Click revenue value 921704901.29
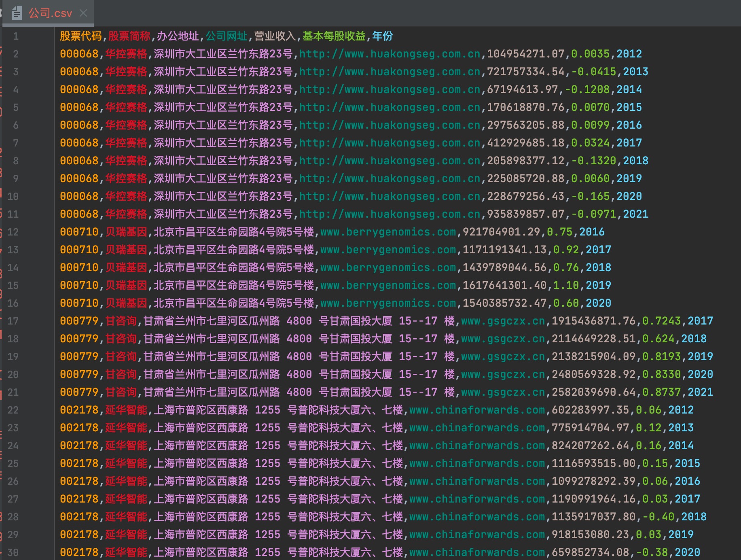741x560 pixels. [502, 232]
